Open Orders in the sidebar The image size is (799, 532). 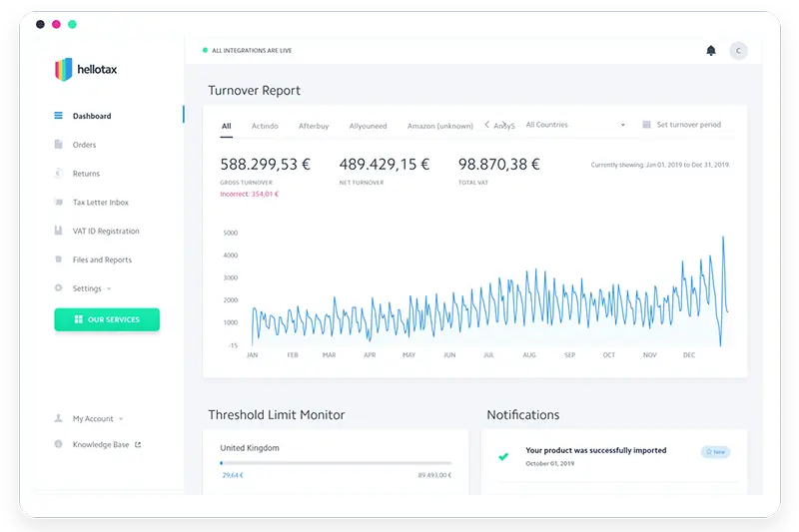click(x=84, y=145)
